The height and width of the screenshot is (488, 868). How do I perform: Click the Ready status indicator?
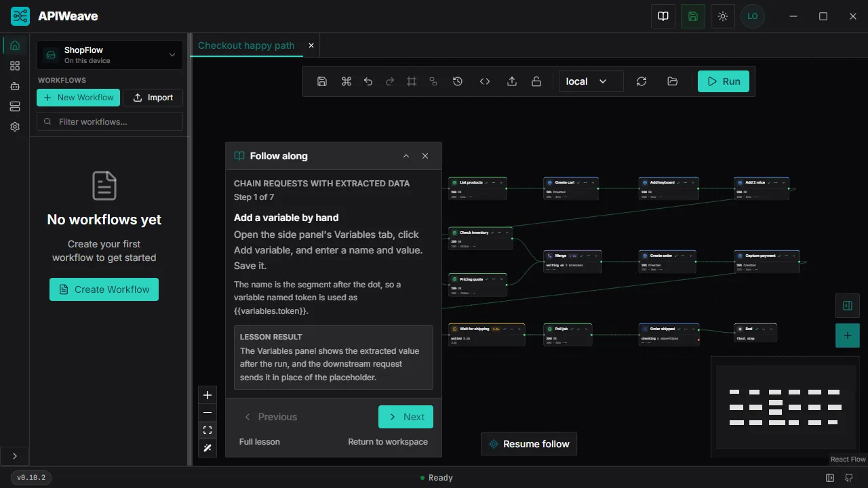(x=436, y=478)
